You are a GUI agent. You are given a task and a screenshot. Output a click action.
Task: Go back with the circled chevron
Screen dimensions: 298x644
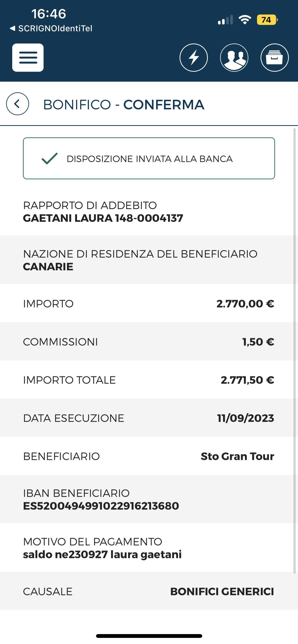(x=18, y=104)
